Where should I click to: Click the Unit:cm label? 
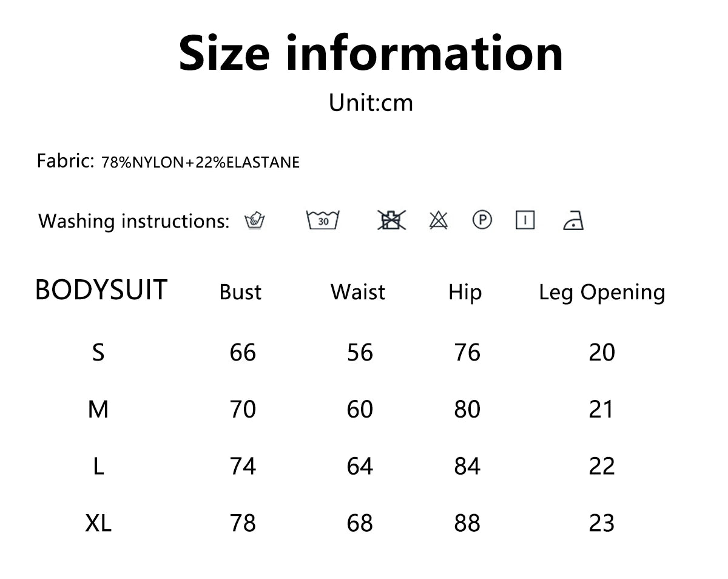click(371, 103)
